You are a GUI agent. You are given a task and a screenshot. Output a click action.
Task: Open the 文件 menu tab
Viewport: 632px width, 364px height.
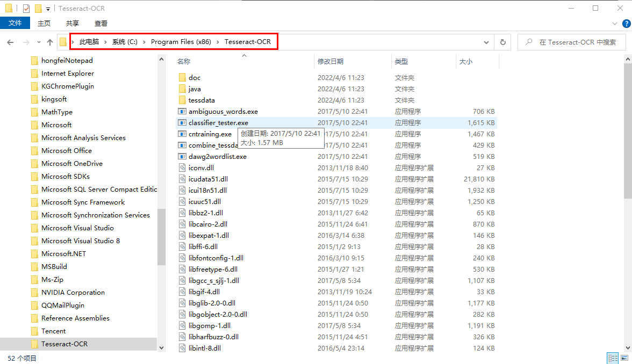(15, 23)
